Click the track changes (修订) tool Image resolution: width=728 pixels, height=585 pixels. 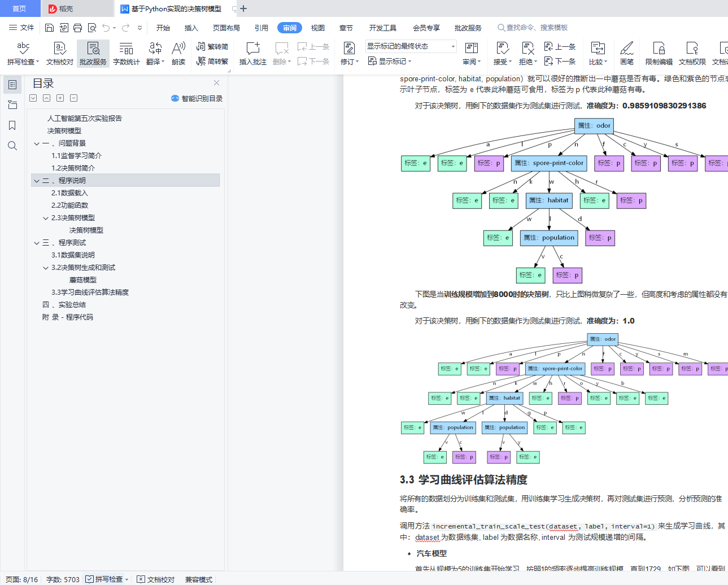coord(350,54)
